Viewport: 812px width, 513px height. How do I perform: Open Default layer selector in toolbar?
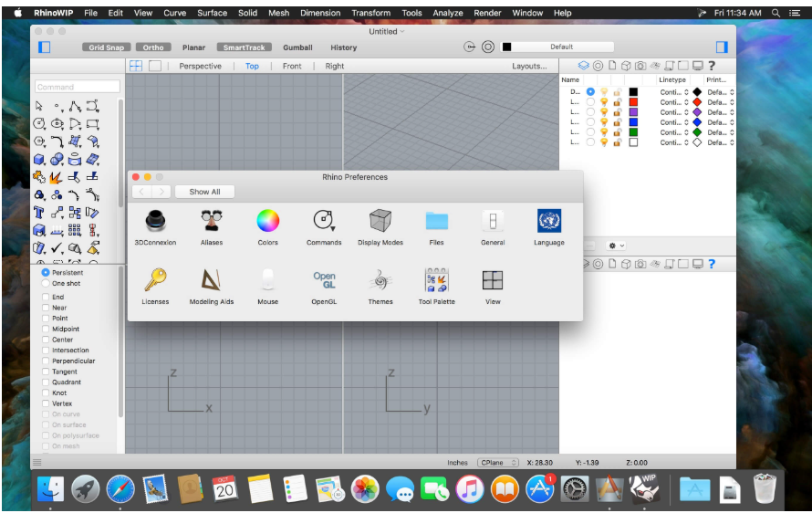(x=557, y=47)
